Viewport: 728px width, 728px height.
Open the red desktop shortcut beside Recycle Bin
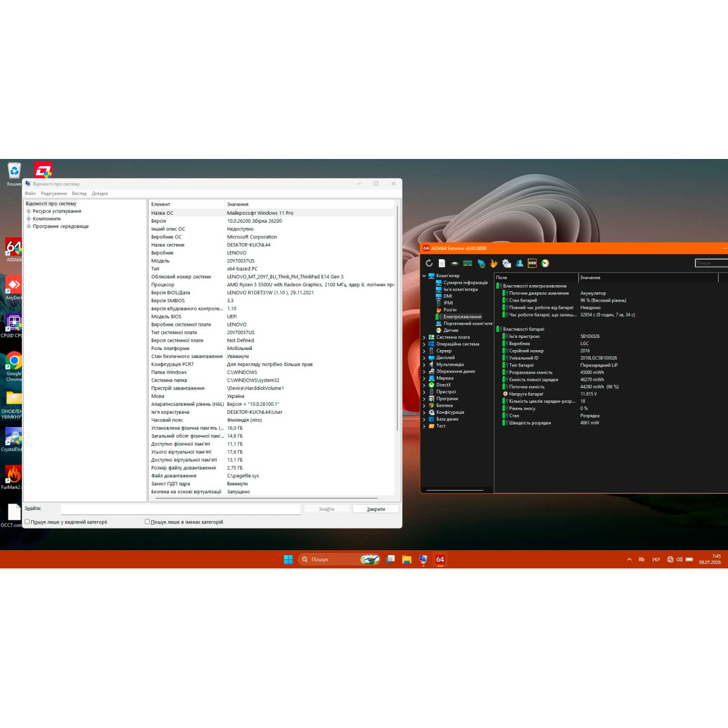(42, 170)
